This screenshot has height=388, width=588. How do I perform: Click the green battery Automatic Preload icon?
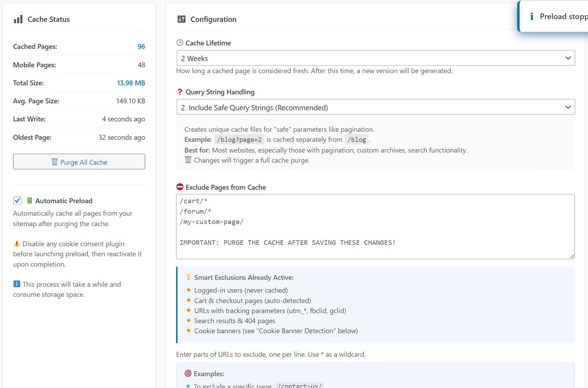[29, 200]
